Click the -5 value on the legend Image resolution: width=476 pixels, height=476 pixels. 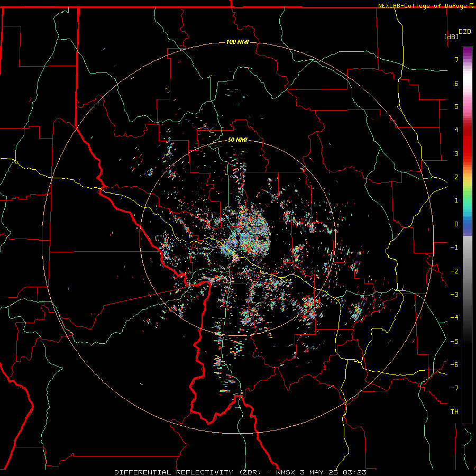pos(454,342)
